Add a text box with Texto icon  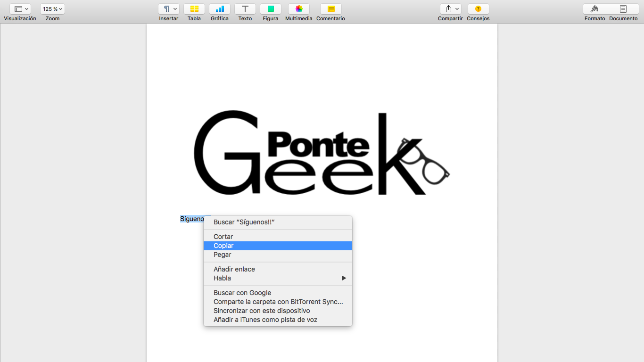tap(245, 9)
